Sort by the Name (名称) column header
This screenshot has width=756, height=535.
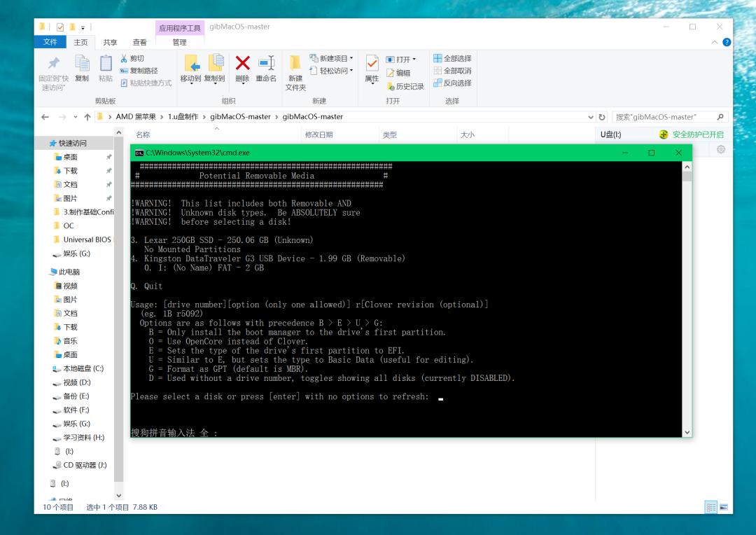click(143, 134)
